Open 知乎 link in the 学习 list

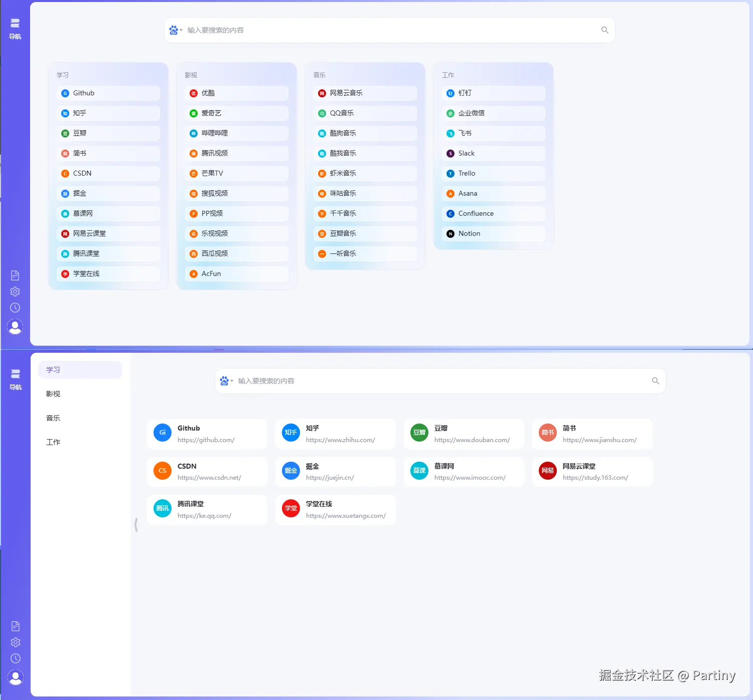click(108, 113)
